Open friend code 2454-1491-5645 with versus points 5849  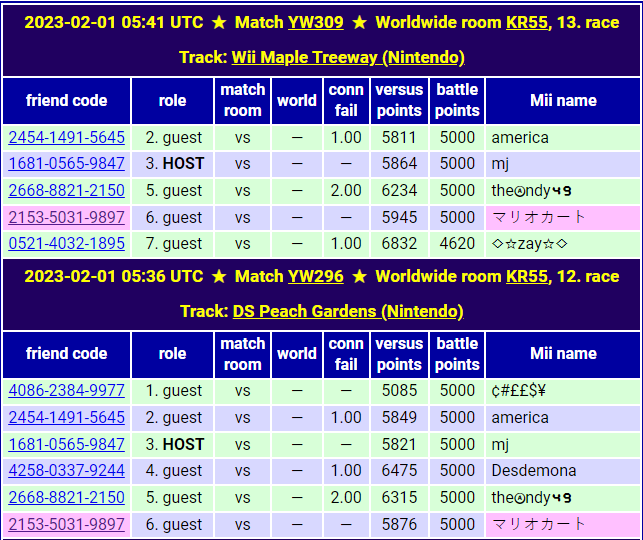point(66,417)
